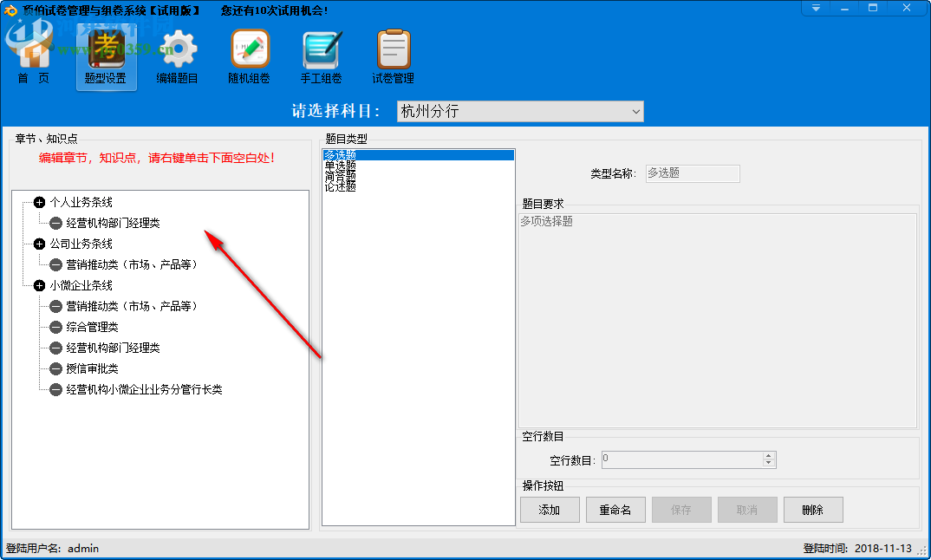Screen dimensions: 931x560
Task: Click the 添加 add button
Action: click(550, 510)
